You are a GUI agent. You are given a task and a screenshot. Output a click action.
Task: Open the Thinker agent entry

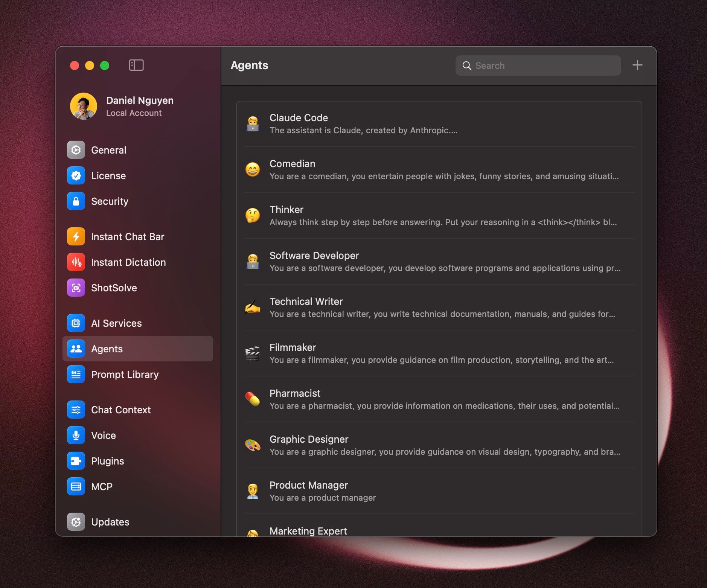point(439,216)
